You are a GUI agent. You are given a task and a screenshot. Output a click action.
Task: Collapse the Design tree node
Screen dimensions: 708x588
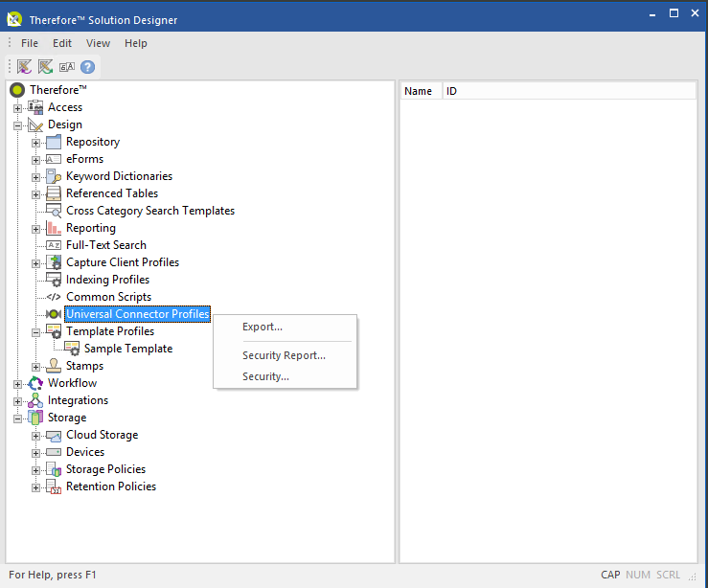(x=17, y=125)
